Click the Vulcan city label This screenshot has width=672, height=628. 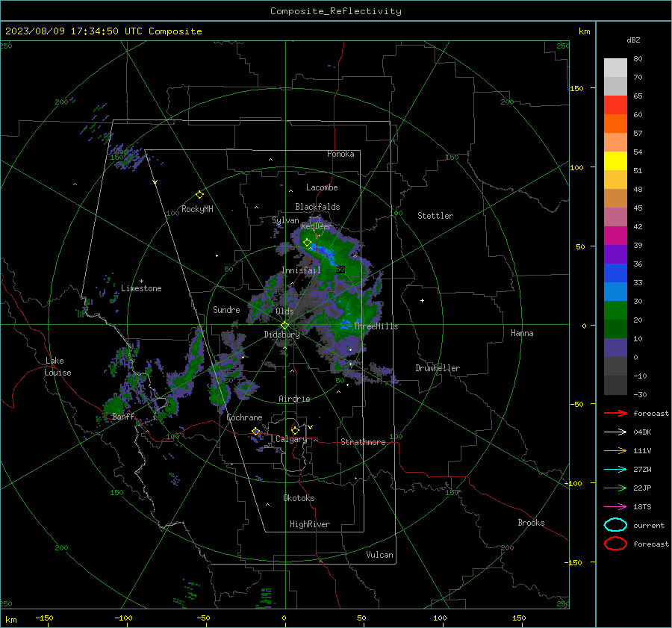pyautogui.click(x=379, y=555)
